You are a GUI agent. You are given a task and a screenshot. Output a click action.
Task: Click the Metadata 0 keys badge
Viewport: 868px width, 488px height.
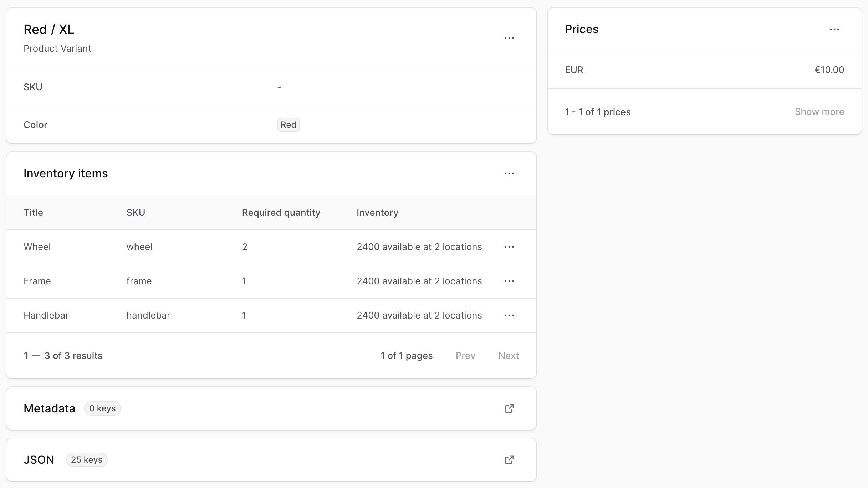click(102, 408)
